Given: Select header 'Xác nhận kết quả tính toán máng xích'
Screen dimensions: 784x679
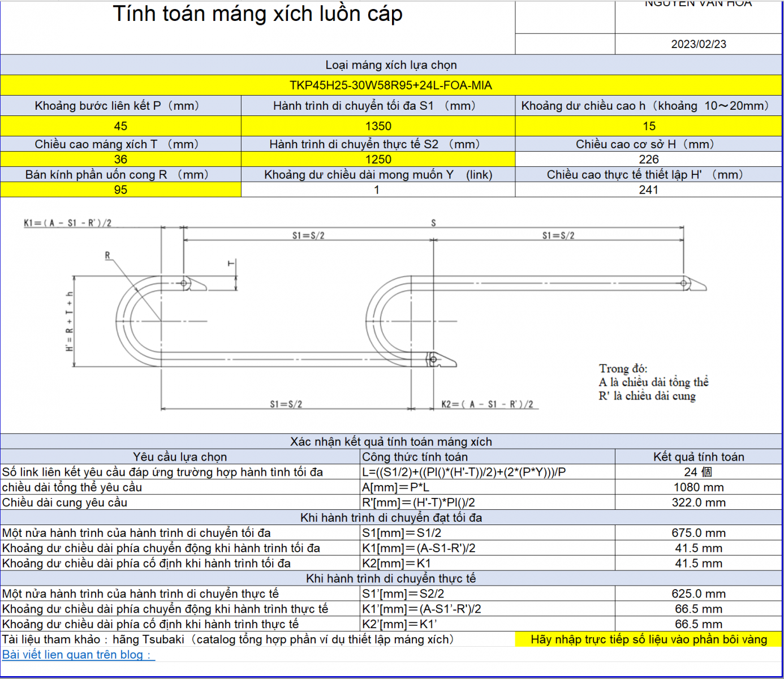Looking at the screenshot, I should [391, 441].
